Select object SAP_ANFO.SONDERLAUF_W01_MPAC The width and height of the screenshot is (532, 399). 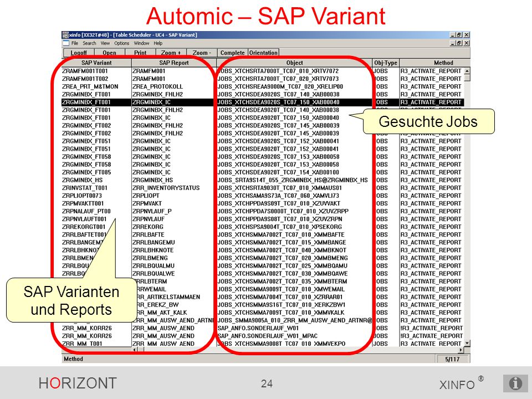pos(267,336)
